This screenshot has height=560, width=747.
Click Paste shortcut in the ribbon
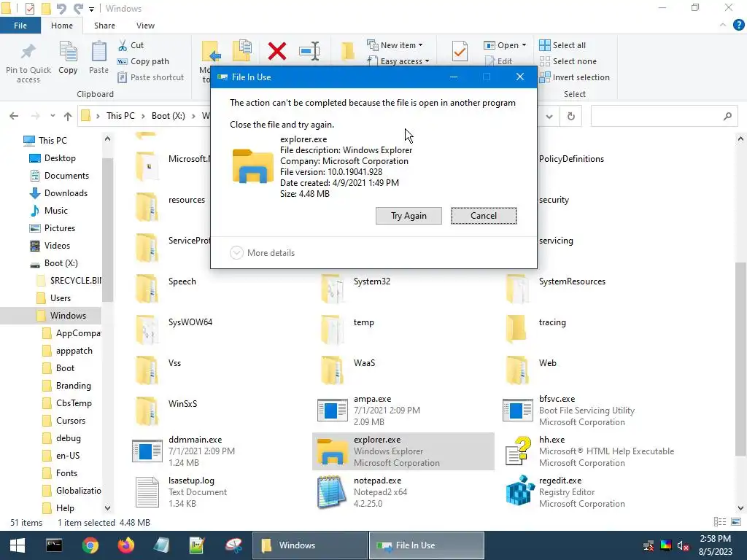[x=150, y=77]
